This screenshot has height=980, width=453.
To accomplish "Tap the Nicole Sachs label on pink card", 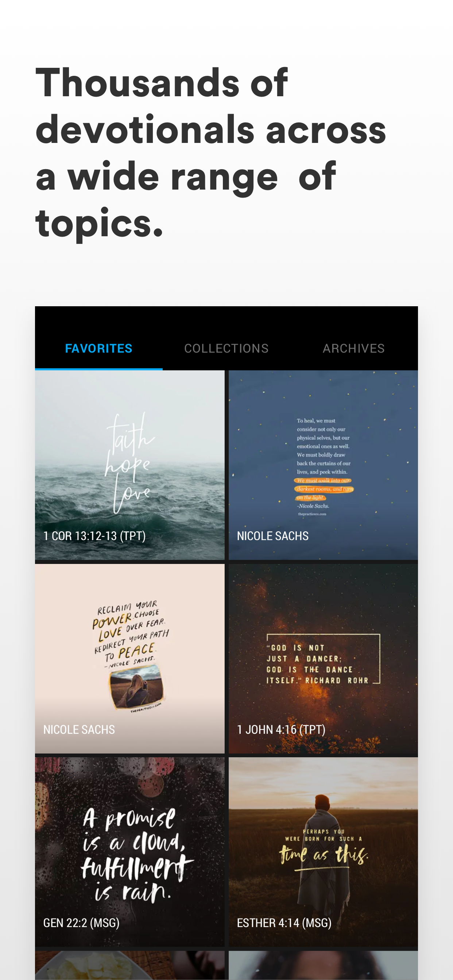I will tap(79, 729).
